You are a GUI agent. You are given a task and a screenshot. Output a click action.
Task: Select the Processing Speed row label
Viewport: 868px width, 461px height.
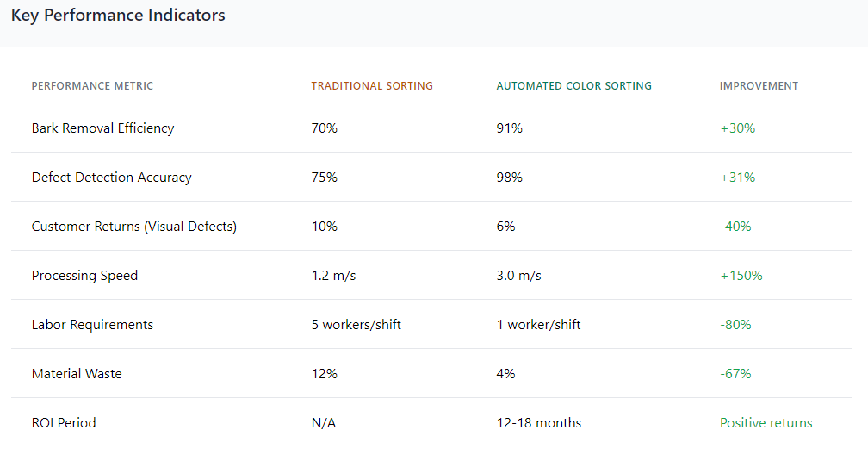84,276
